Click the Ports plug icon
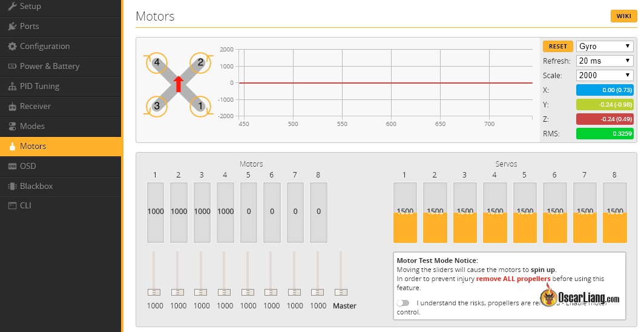The width and height of the screenshot is (644, 332). coord(12,27)
